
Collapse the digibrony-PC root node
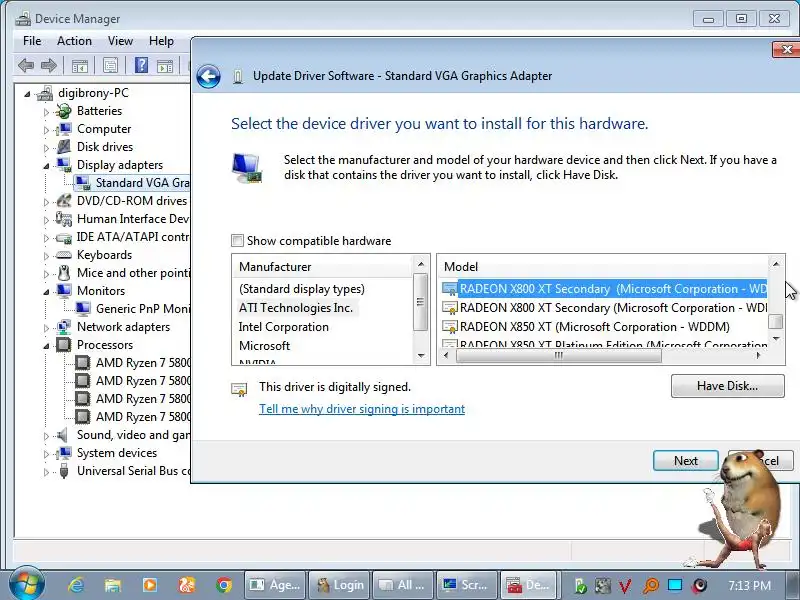pos(27,94)
